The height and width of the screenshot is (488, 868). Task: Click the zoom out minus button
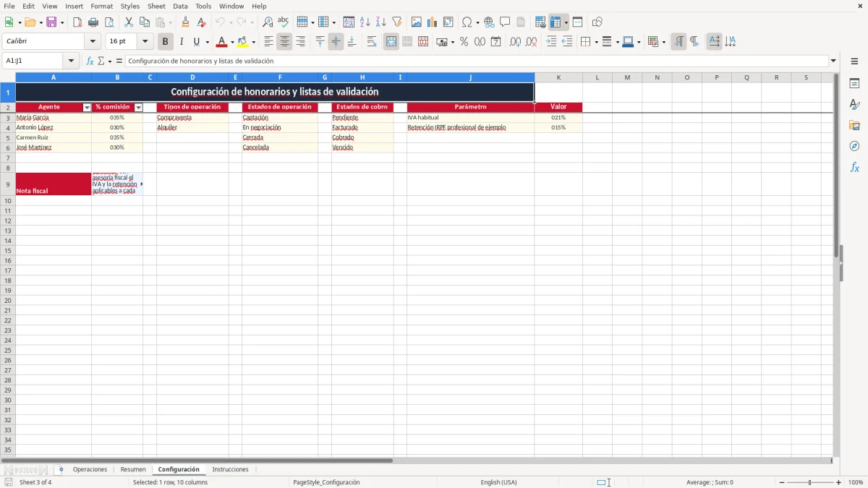[782, 482]
